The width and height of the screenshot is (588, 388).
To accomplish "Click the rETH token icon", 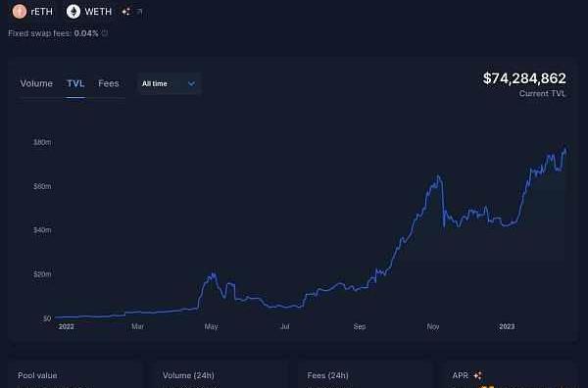I will [x=20, y=12].
